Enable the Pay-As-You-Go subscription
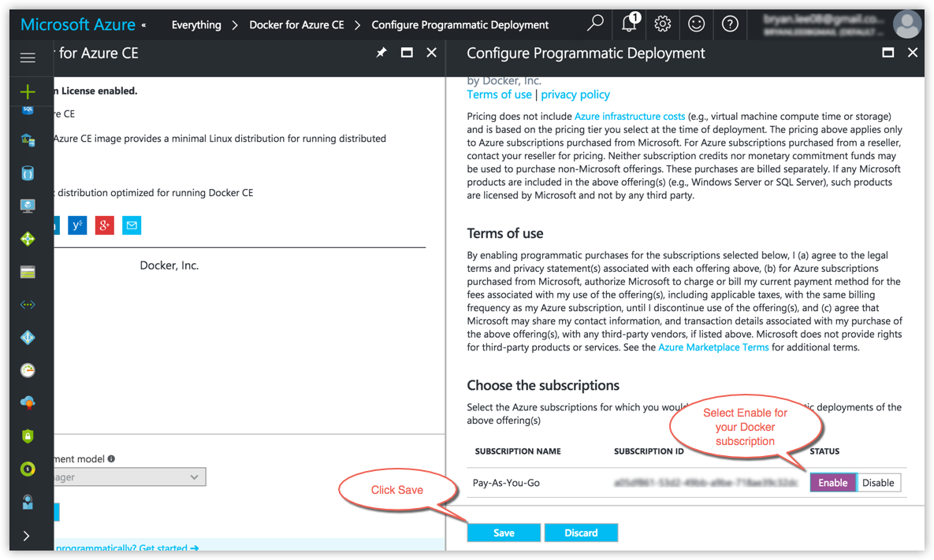This screenshot has width=934, height=560. click(832, 483)
